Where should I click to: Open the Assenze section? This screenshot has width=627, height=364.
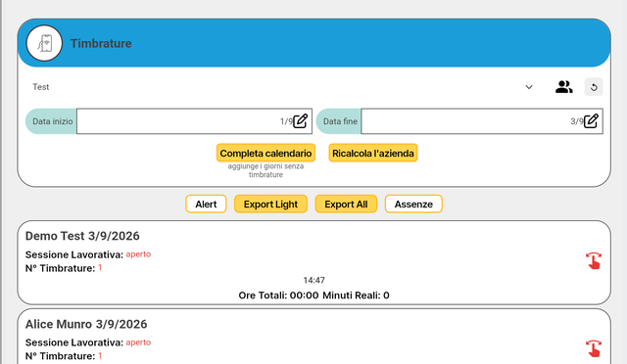(413, 205)
